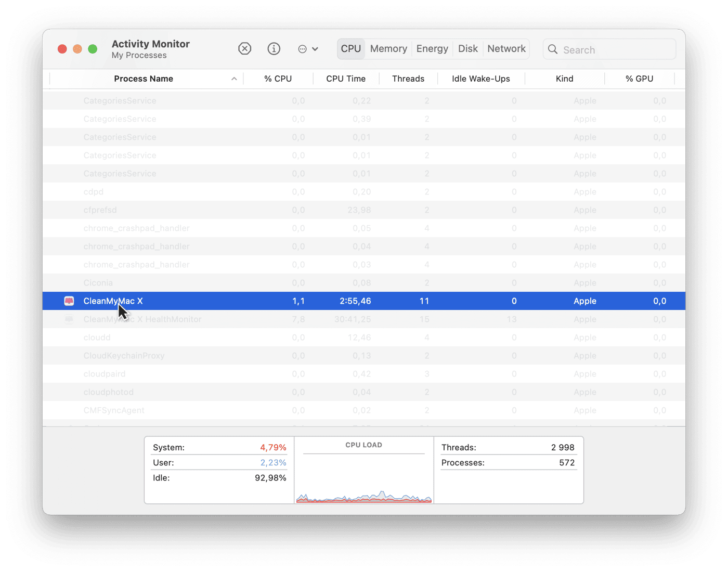Click the CleanMyMac X HealthMonitor icon
Screen dimensions: 728x571
pos(69,319)
